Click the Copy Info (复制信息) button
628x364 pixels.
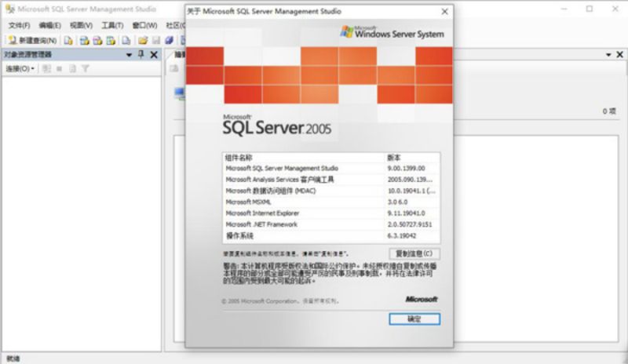point(414,253)
